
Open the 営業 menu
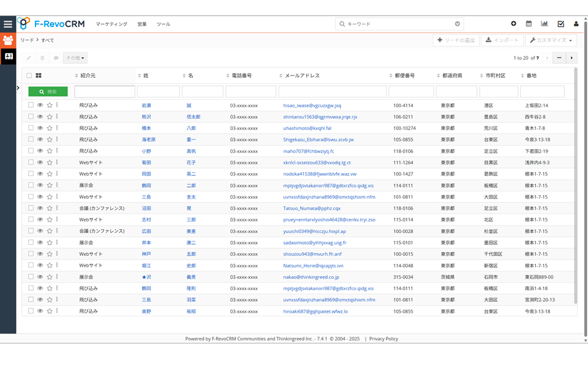(141, 24)
